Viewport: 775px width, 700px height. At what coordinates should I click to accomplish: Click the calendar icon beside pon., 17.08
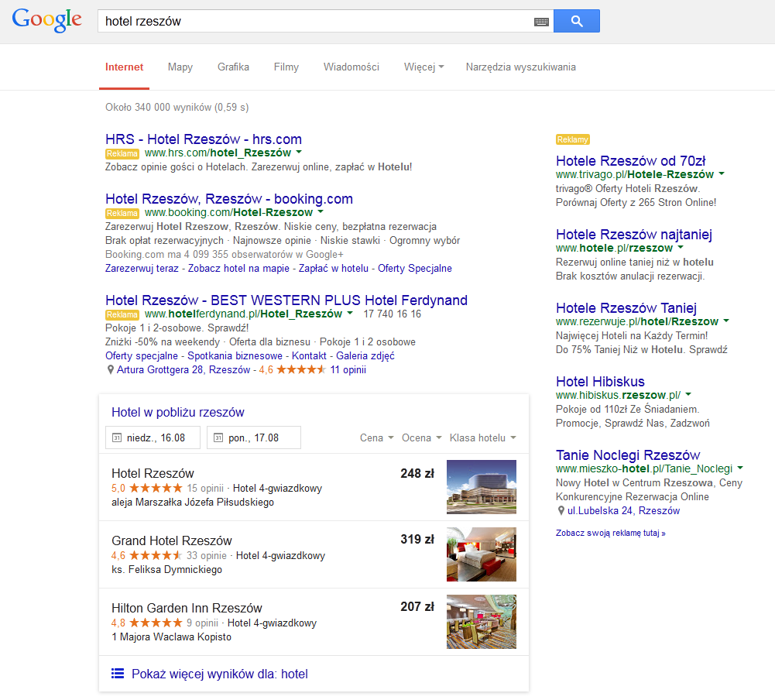click(x=218, y=437)
